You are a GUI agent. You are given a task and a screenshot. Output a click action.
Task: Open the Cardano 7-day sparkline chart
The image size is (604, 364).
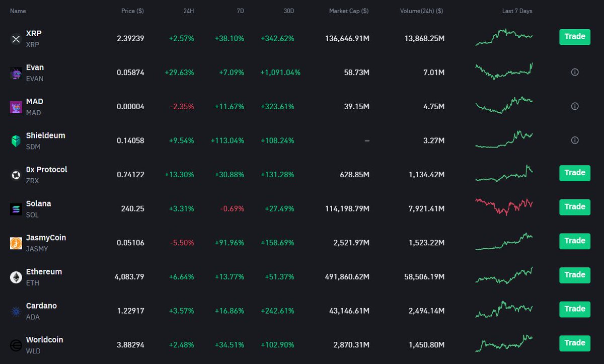pos(504,309)
